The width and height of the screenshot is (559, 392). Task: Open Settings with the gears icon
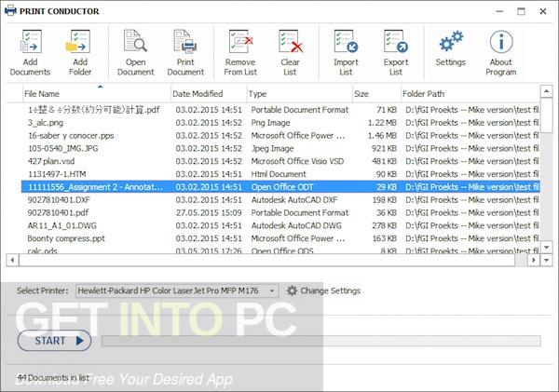pos(451,41)
